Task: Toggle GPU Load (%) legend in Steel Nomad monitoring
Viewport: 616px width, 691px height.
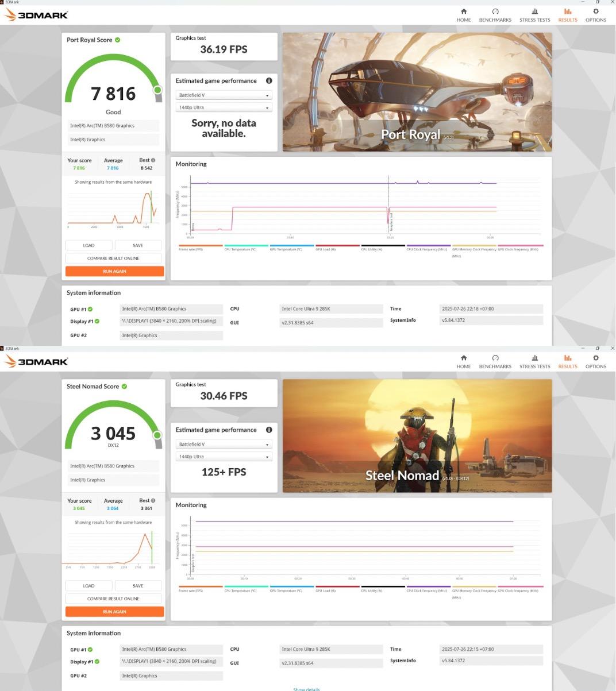Action: 337,589
